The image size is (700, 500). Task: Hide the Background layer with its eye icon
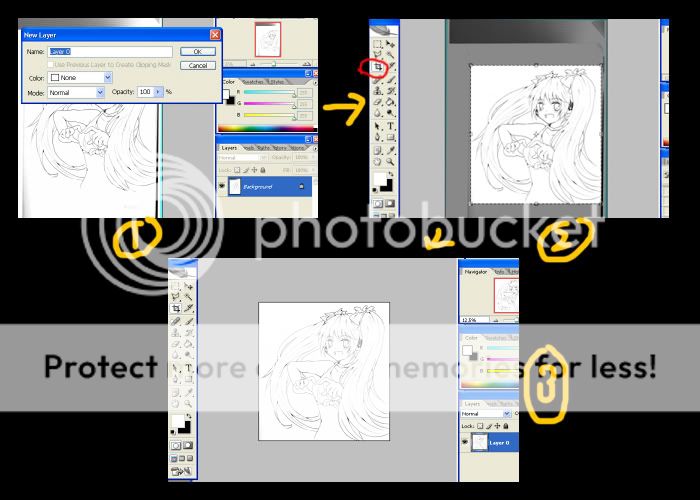pos(222,186)
